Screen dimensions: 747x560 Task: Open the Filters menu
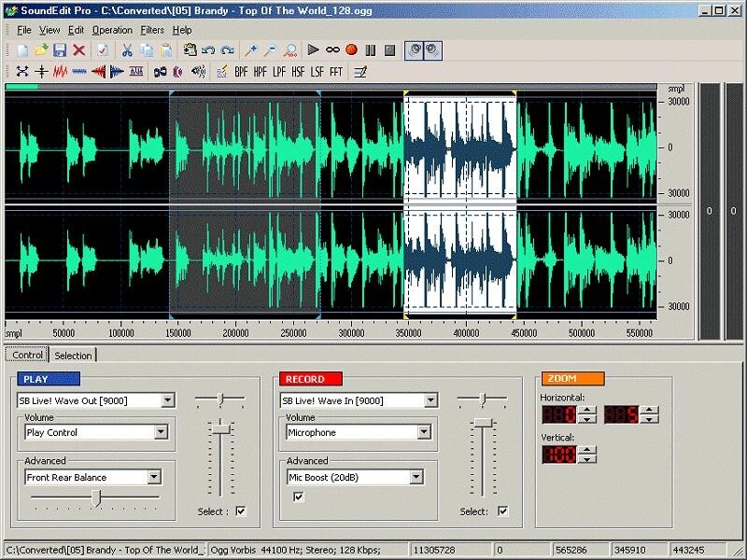[154, 29]
